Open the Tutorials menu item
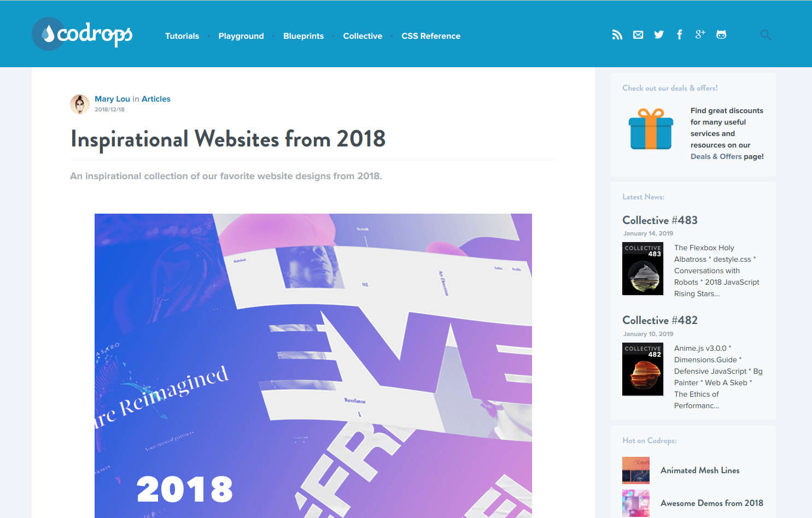The height and width of the screenshot is (518, 812). (182, 36)
